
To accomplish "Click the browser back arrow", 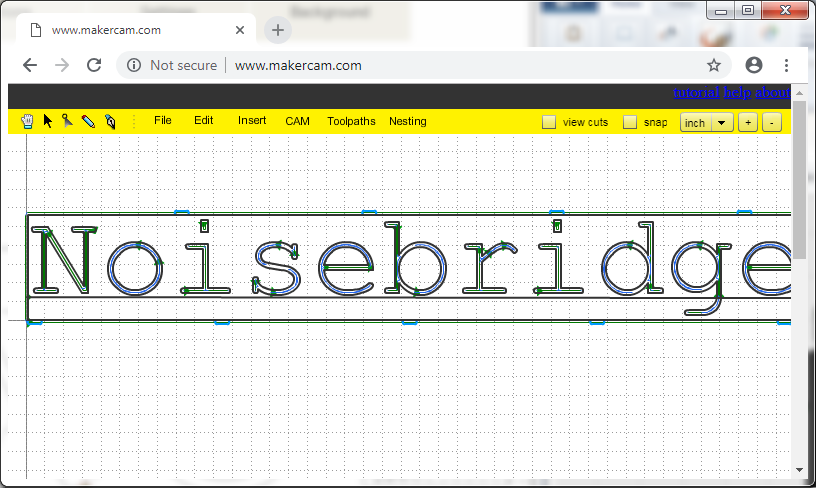I will [30, 65].
